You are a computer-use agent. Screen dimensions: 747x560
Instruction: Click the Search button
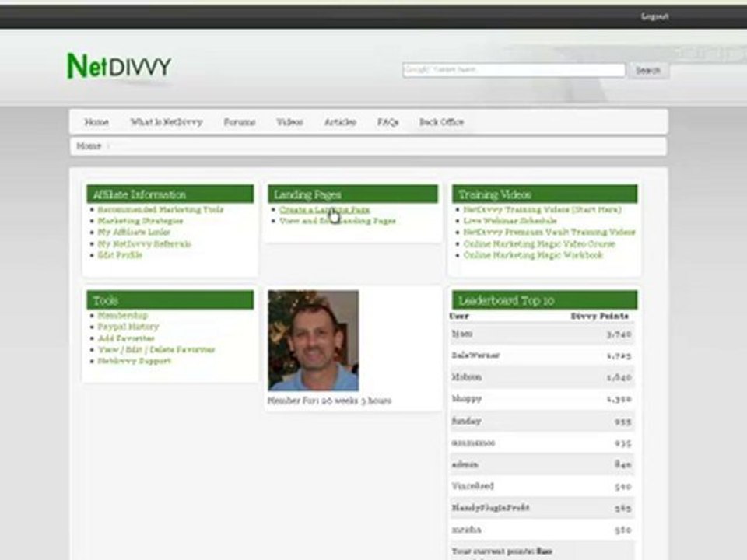coord(648,71)
